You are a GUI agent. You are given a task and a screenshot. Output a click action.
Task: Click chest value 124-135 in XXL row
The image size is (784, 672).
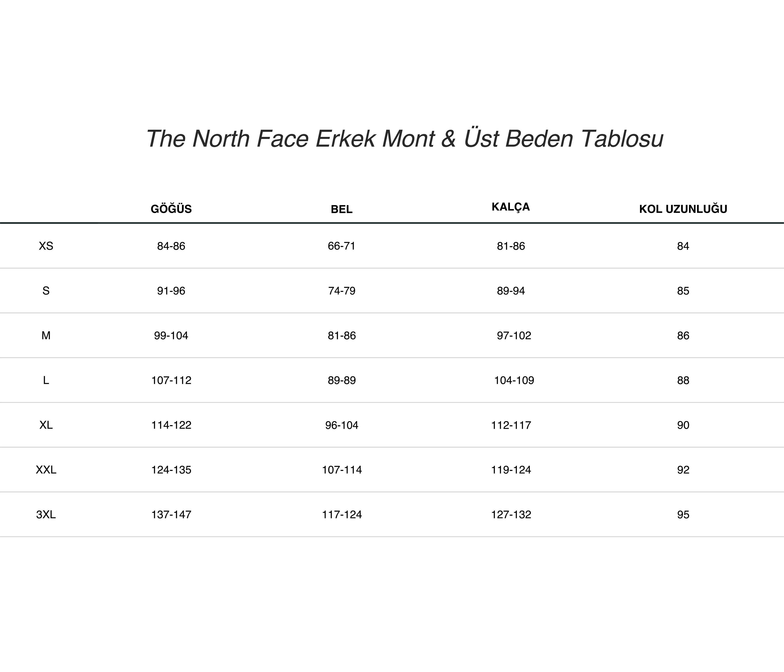[x=171, y=470]
